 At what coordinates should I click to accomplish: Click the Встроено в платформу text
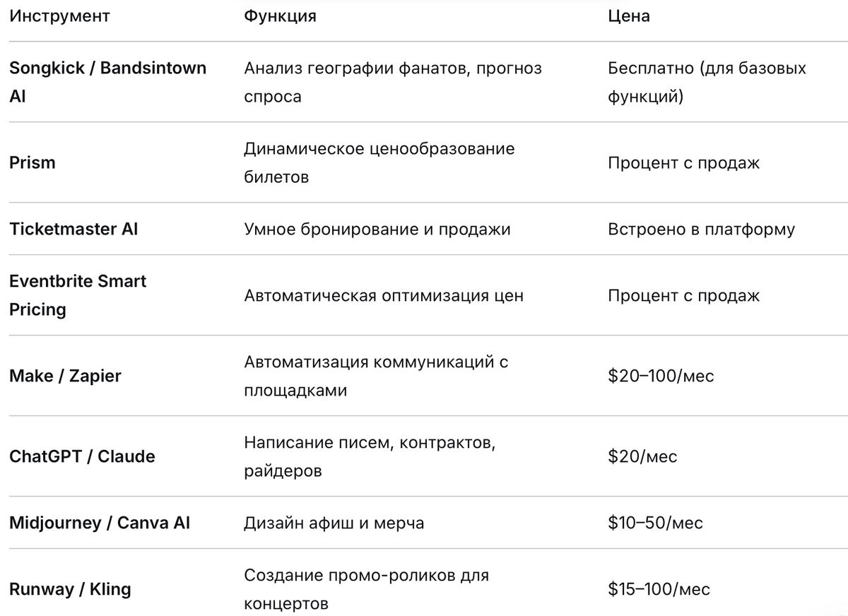point(701,229)
